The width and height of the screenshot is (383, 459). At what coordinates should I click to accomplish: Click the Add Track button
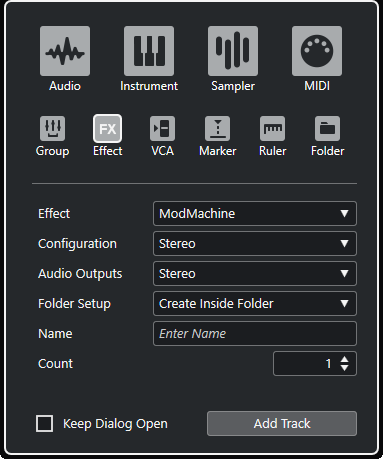282,424
